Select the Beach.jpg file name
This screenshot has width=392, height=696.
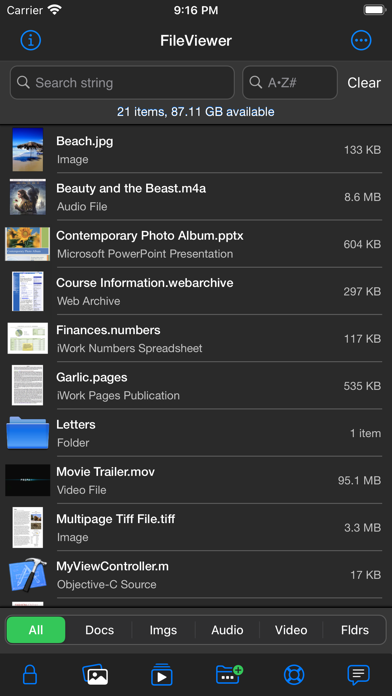pos(84,141)
